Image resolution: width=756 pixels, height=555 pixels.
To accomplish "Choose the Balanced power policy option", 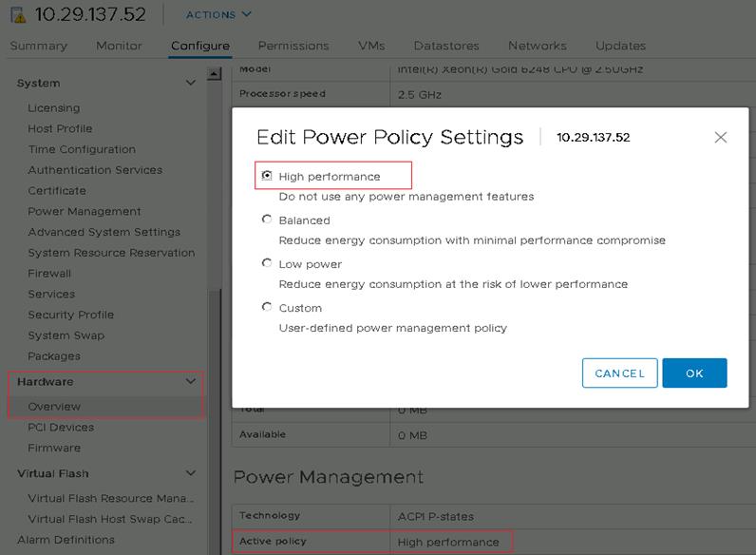I will pyautogui.click(x=267, y=220).
